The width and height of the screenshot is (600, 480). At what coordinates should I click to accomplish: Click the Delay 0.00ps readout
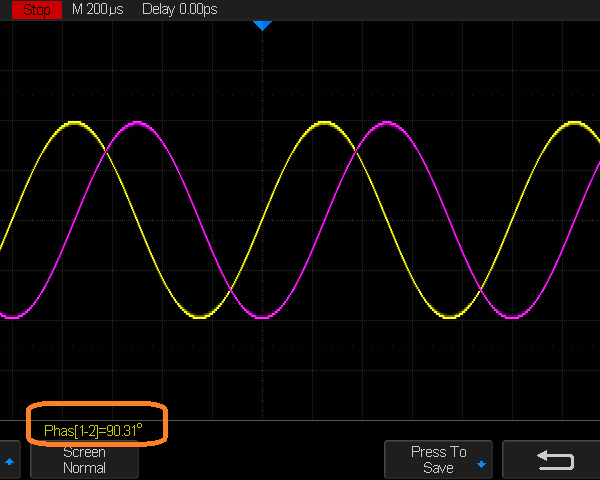coord(177,9)
